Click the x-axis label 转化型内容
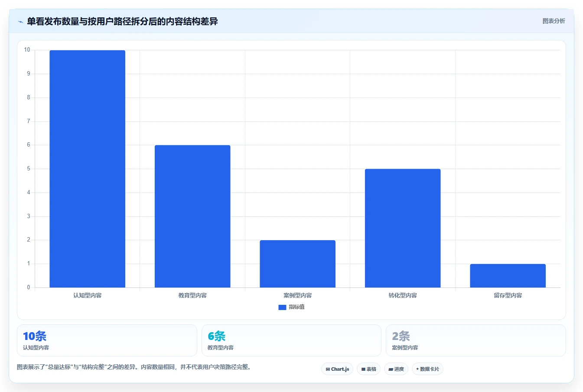Image resolution: width=583 pixels, height=392 pixels. [403, 295]
